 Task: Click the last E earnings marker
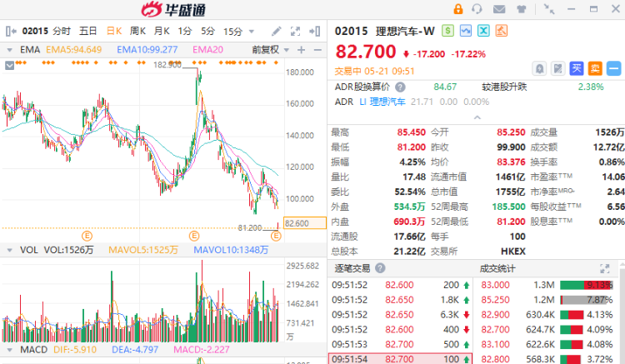[x=276, y=237]
